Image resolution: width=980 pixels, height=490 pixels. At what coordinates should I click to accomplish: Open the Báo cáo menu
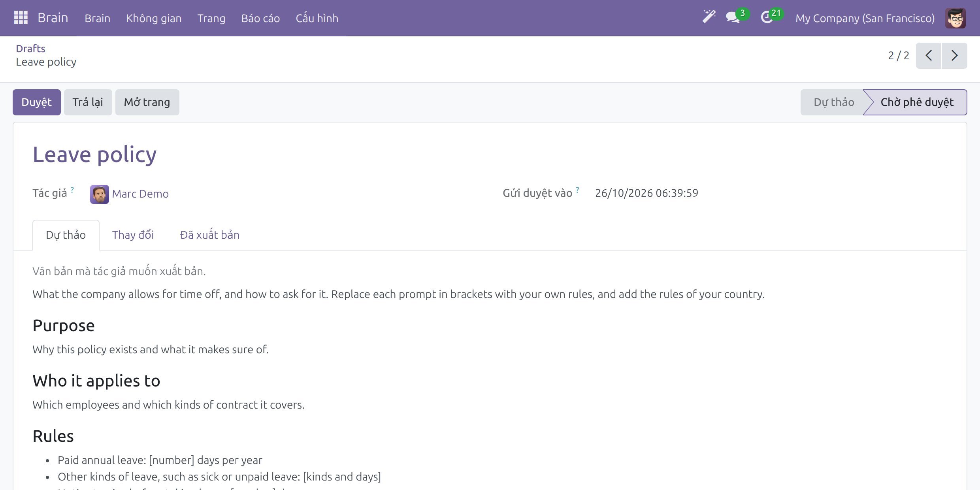260,18
